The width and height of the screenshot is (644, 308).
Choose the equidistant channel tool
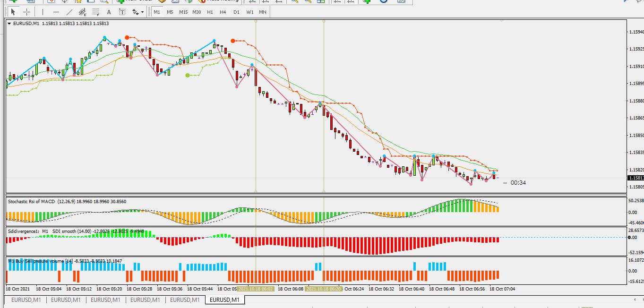tap(83, 12)
